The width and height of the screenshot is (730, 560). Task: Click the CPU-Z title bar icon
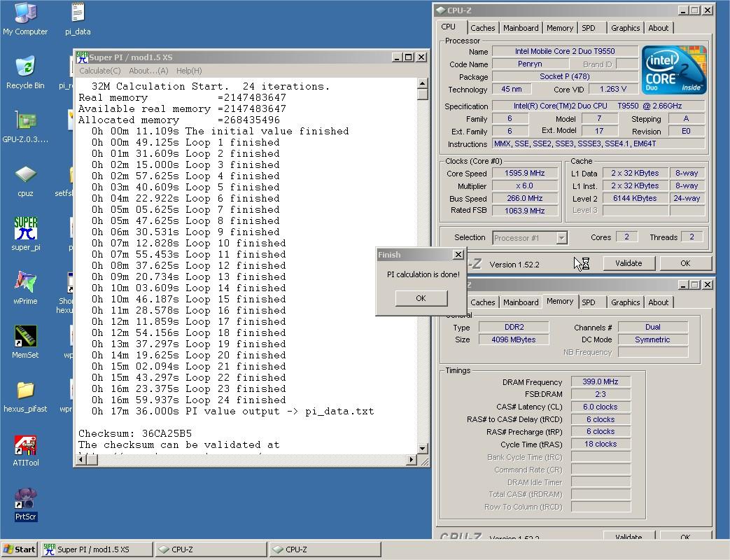pyautogui.click(x=440, y=10)
